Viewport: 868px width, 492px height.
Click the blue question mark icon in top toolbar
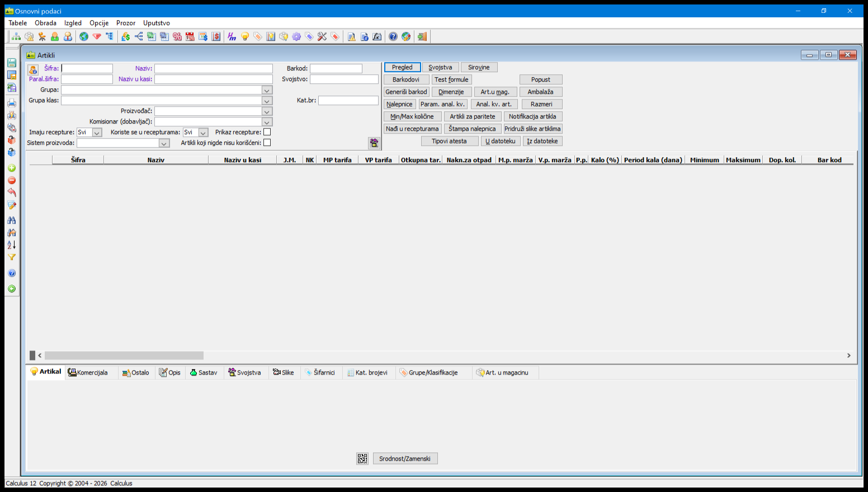click(x=393, y=36)
